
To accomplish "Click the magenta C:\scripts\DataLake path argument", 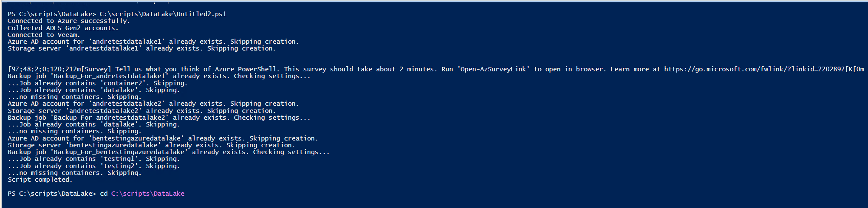I will click(x=147, y=194).
